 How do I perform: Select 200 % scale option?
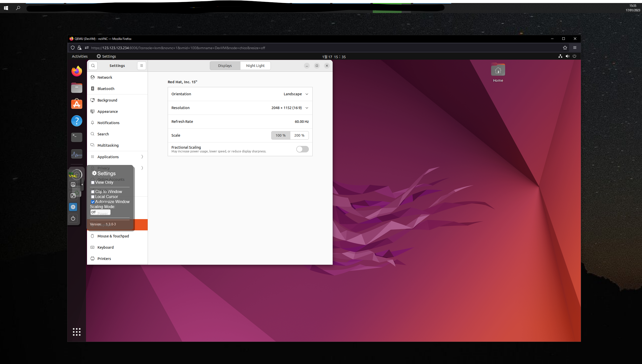click(x=299, y=135)
